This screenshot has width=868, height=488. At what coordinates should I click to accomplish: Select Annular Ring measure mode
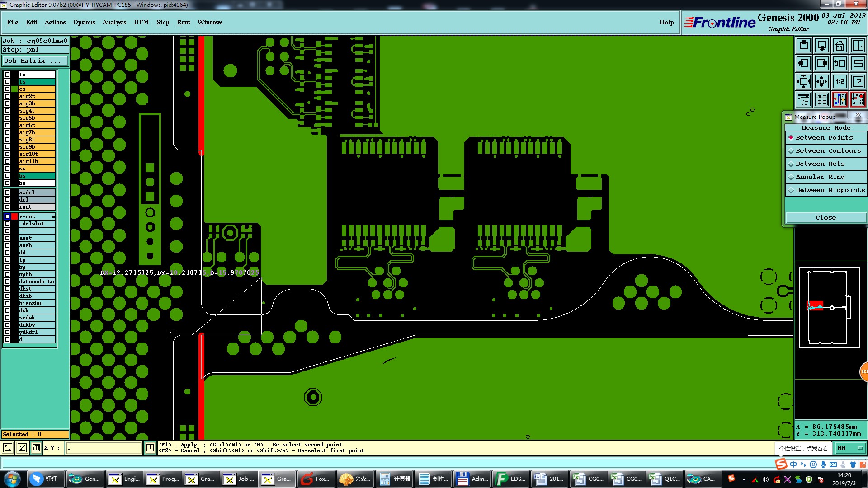[x=820, y=177]
